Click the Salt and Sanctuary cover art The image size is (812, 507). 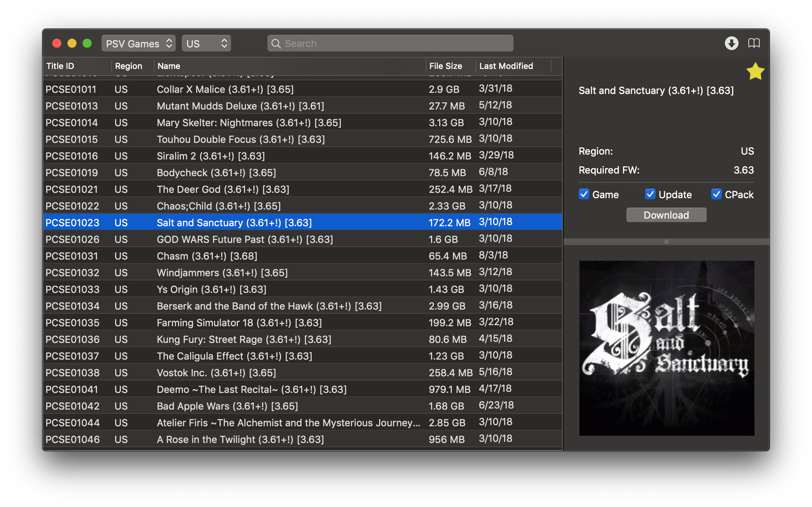667,348
